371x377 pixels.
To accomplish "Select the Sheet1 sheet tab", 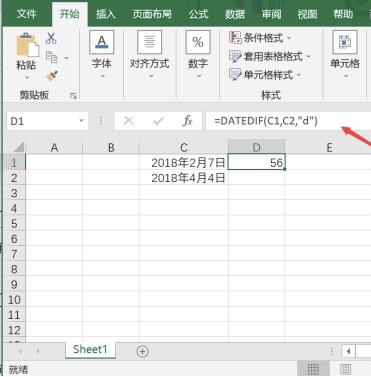I will [90, 349].
